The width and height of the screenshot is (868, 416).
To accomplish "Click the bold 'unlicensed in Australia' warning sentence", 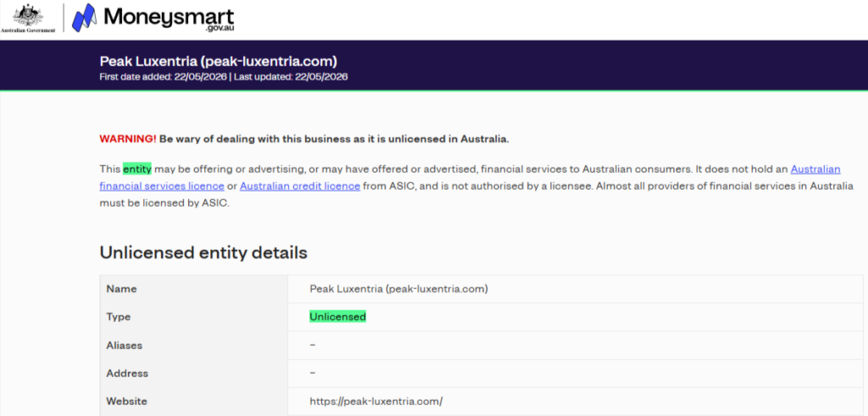I will tap(334, 139).
